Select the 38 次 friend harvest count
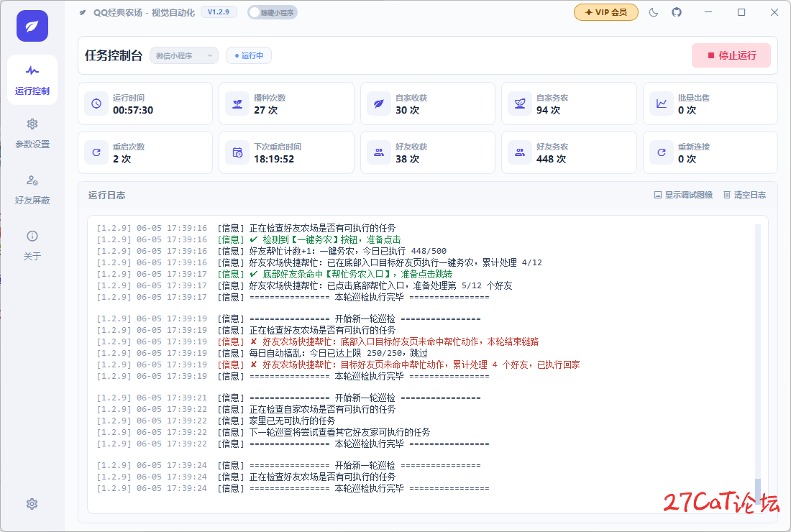Viewport: 791px width, 532px height. click(x=407, y=159)
